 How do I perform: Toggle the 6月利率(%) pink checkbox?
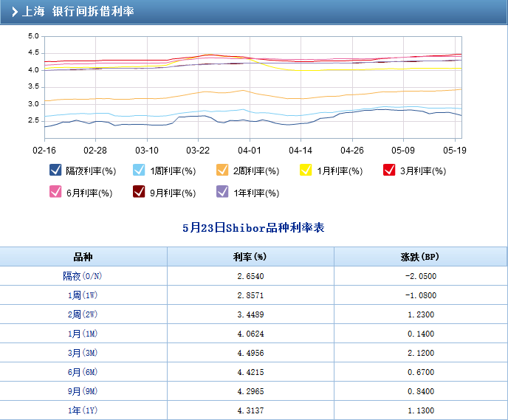(x=55, y=191)
